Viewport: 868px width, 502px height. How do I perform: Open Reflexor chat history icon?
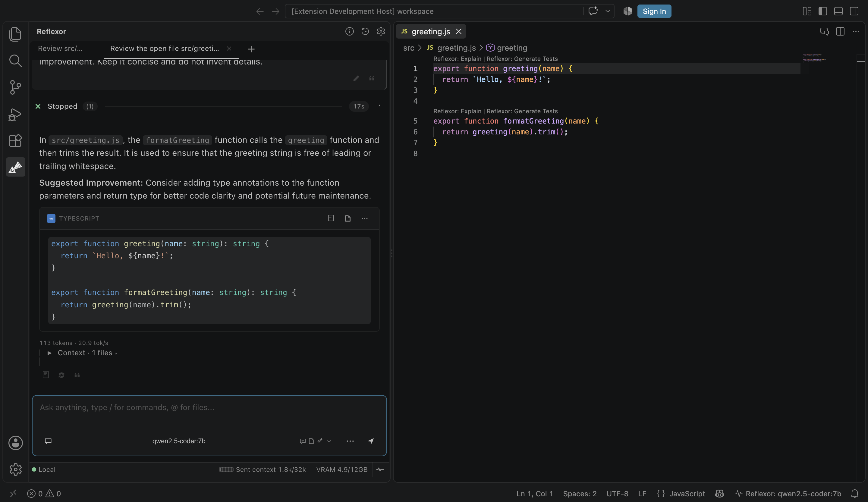tap(365, 31)
